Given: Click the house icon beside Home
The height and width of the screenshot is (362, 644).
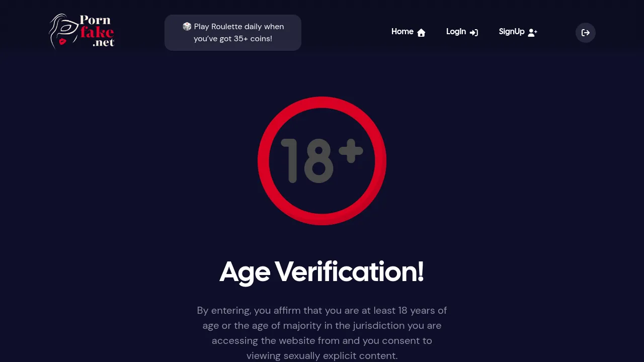Looking at the screenshot, I should [x=421, y=33].
